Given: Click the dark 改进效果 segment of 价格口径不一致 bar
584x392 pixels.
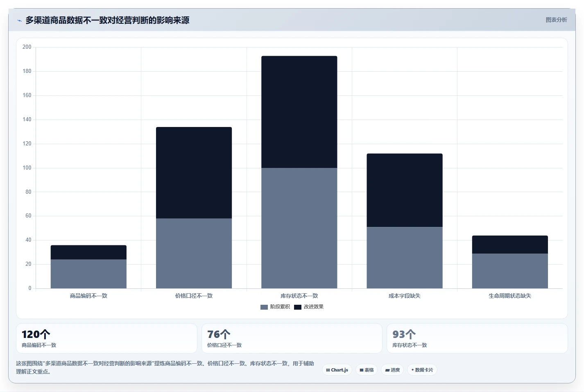Looking at the screenshot, I should (x=194, y=173).
